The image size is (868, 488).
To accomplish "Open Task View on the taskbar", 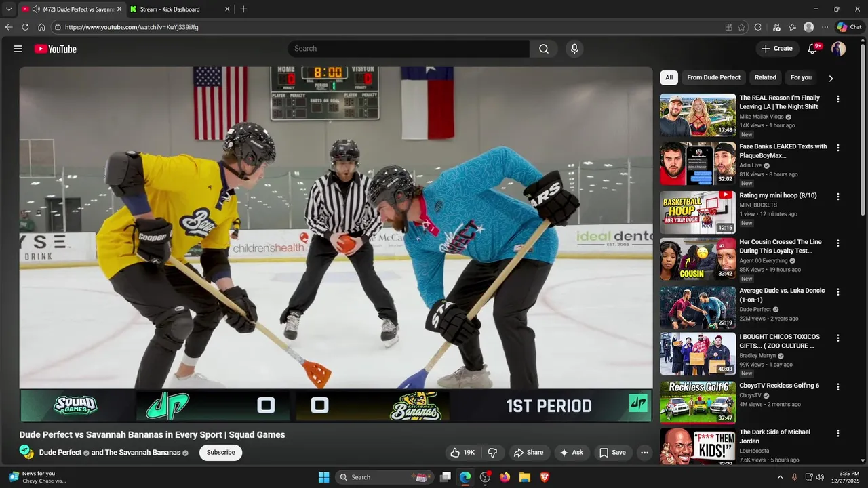I will (446, 477).
